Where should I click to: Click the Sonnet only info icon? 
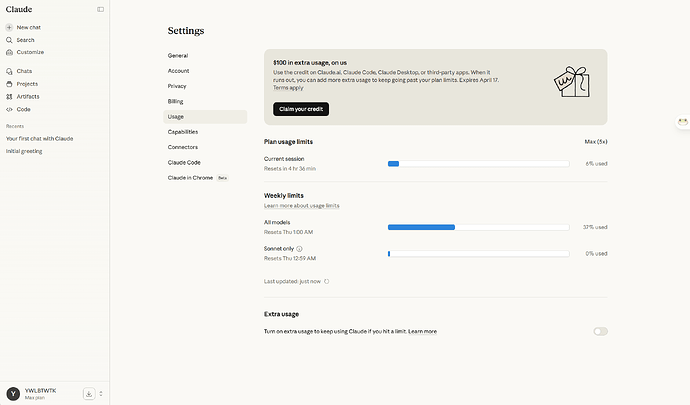coord(299,249)
